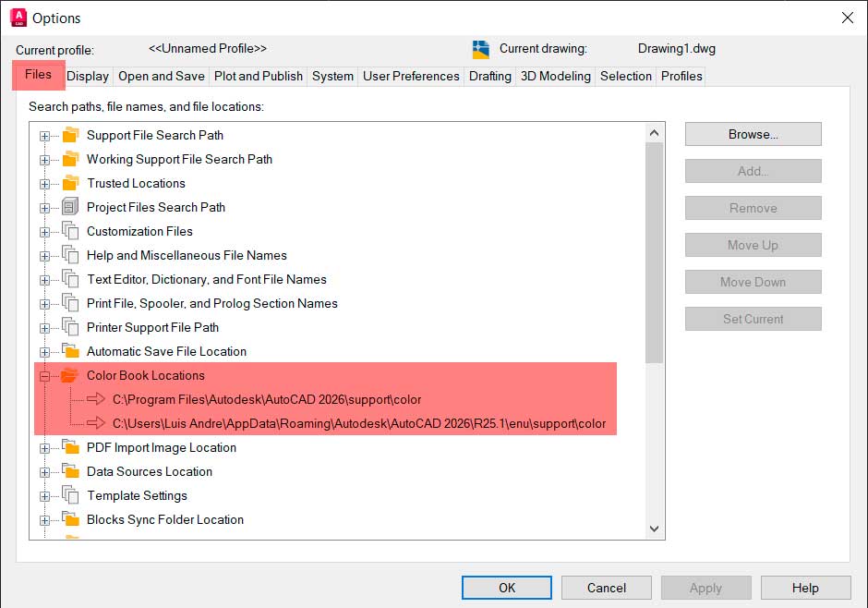Expand Help and Miscellaneous File Names node

pos(45,256)
